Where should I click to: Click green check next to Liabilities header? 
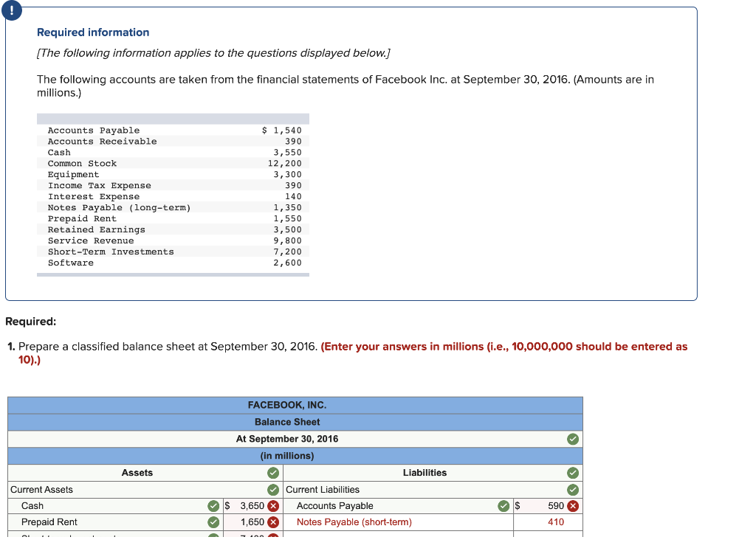(x=573, y=473)
